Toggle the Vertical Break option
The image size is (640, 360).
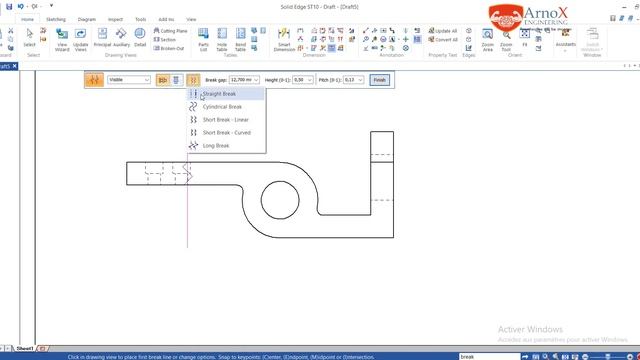163,80
